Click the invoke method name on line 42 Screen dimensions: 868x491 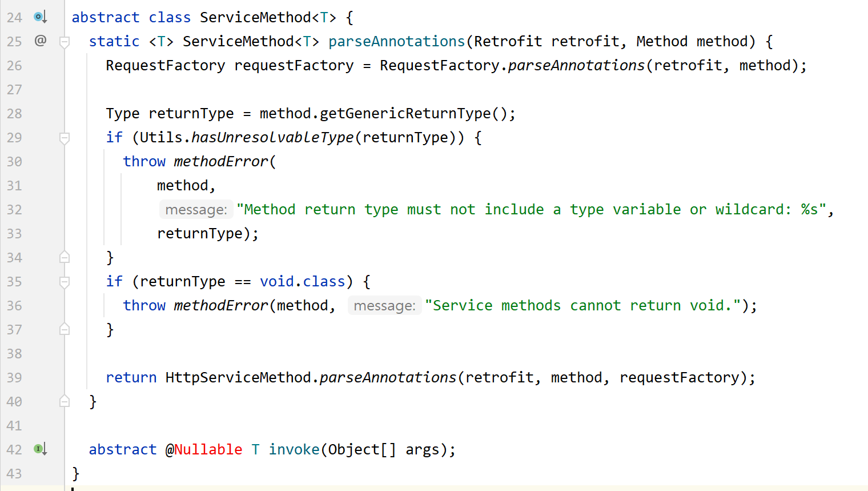point(294,450)
